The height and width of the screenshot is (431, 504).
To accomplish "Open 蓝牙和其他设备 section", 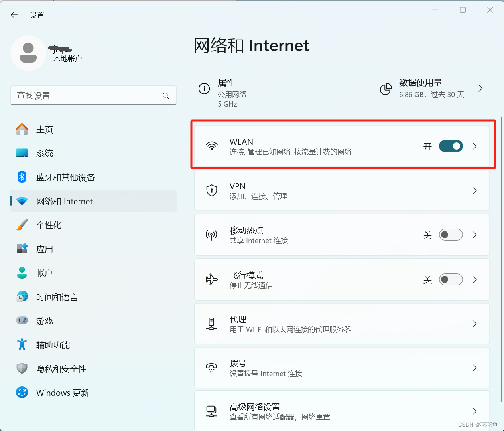I will [x=93, y=177].
